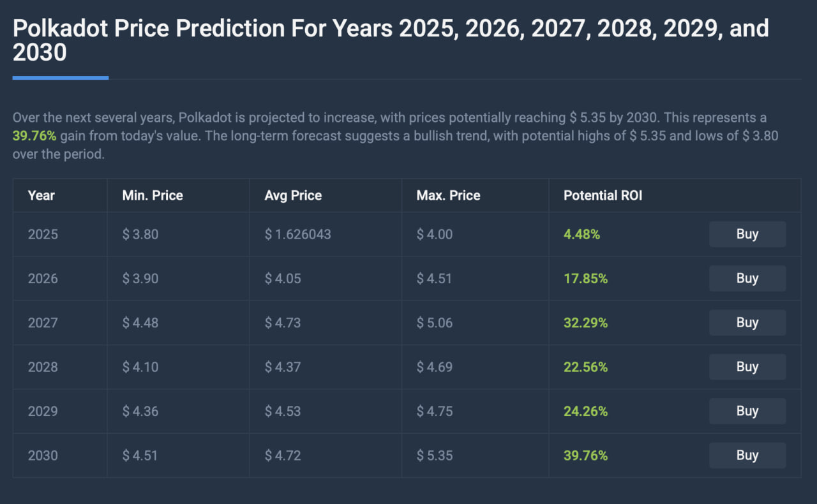This screenshot has width=817, height=504.
Task: Click the 4.48% ROI value
Action: [x=581, y=234]
